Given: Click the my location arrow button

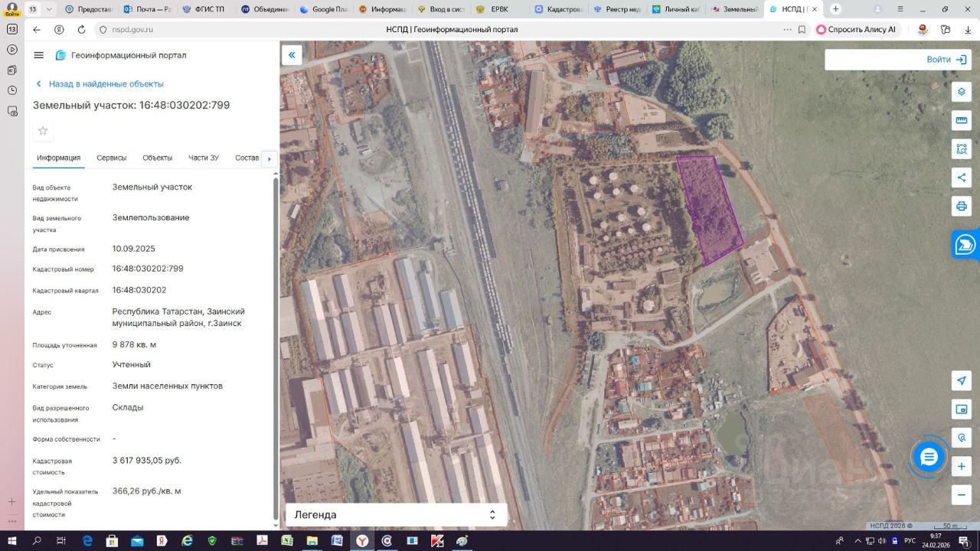Looking at the screenshot, I should coord(961,381).
